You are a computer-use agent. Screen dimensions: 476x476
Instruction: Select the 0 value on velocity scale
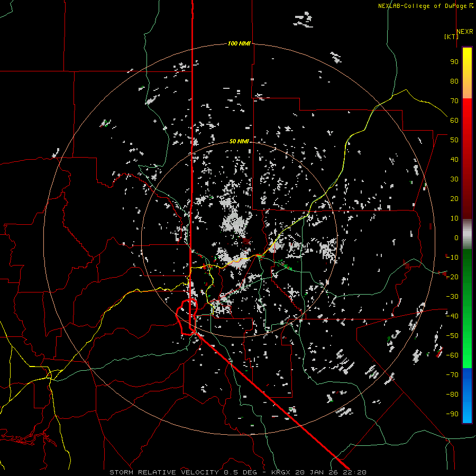(x=456, y=237)
